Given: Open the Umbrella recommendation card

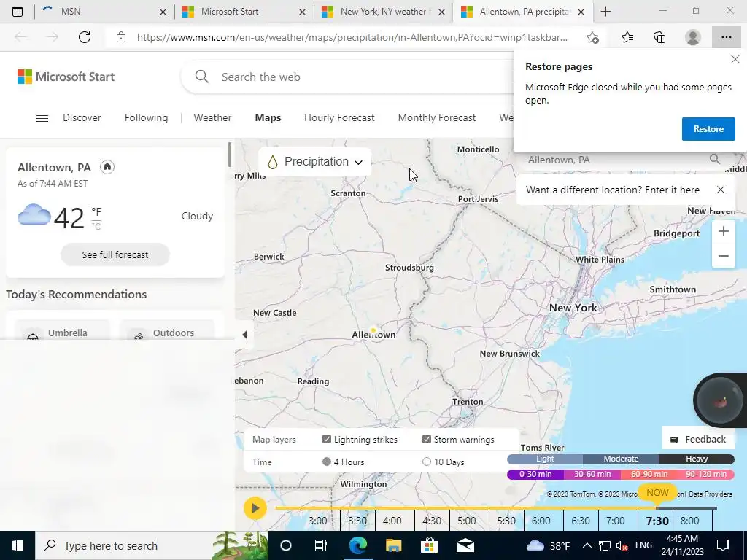Looking at the screenshot, I should click(63, 330).
